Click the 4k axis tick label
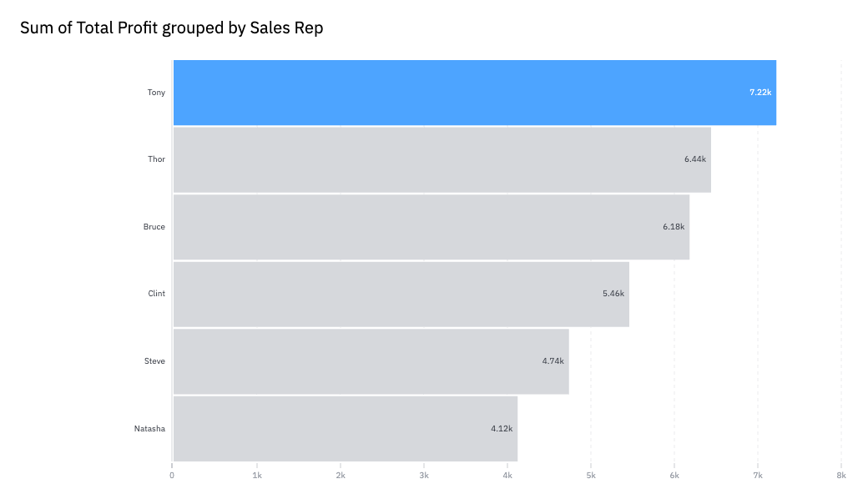Screen dimensions: 868x489 click(507, 476)
